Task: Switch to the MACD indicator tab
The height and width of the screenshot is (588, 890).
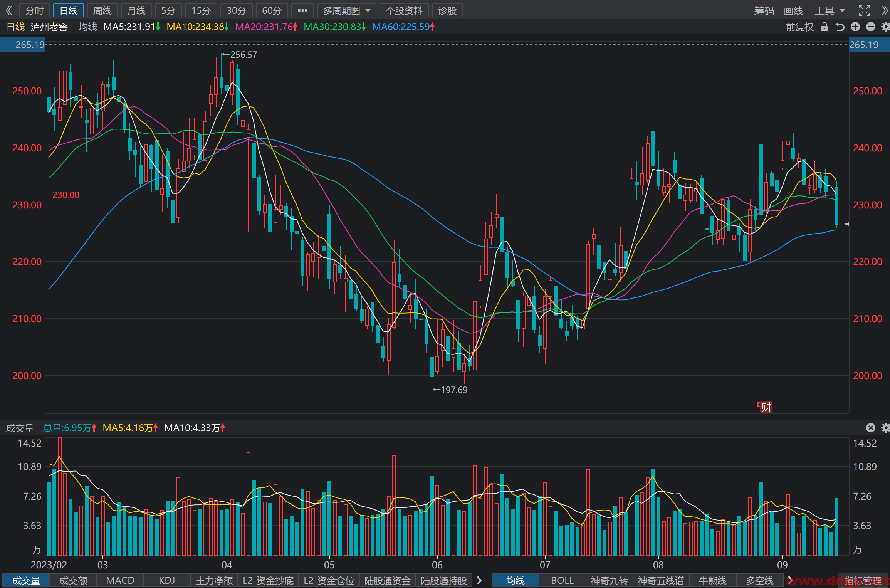Action: [120, 580]
